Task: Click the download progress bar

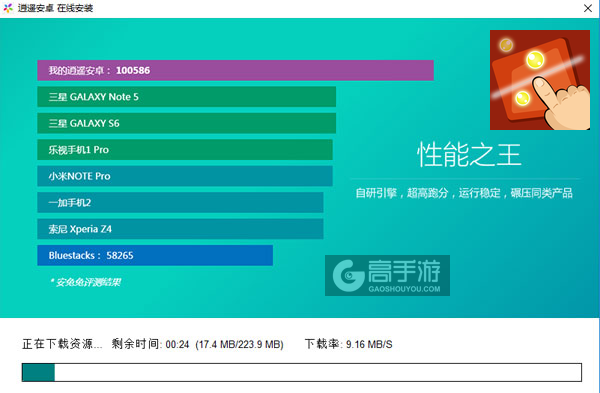Action: 302,372
